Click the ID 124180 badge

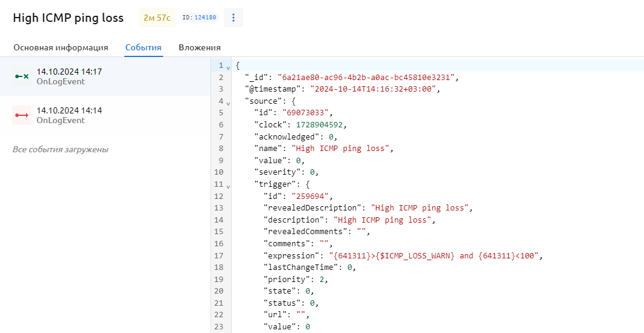point(199,18)
